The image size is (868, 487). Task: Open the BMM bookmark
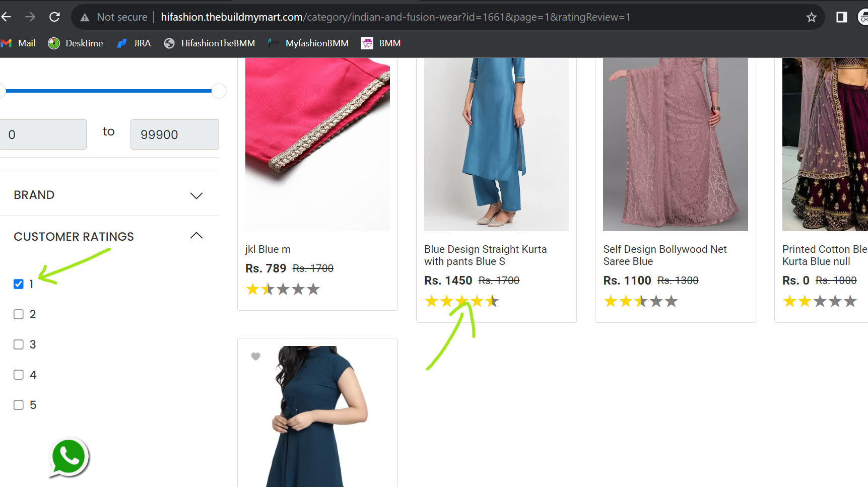(381, 43)
